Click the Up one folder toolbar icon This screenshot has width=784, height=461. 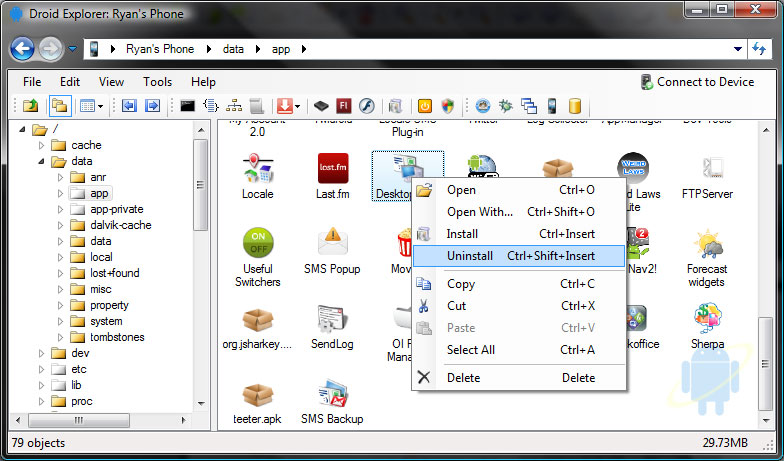pos(31,106)
